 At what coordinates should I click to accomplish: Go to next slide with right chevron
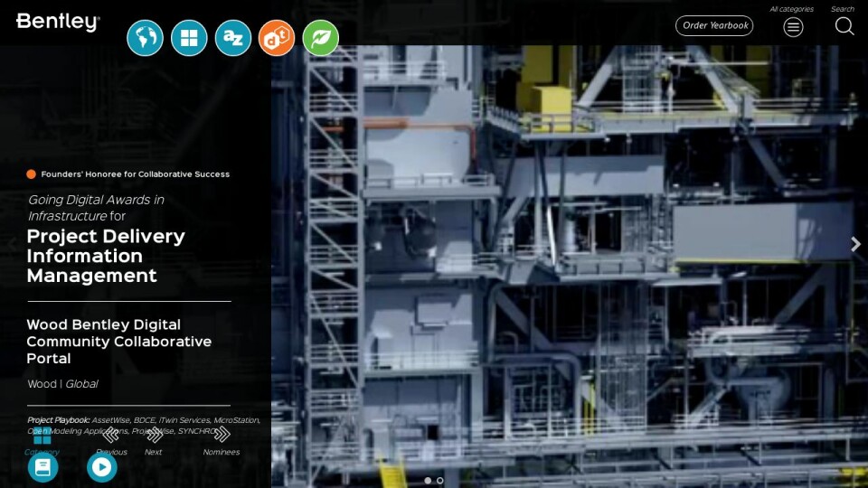coord(855,244)
